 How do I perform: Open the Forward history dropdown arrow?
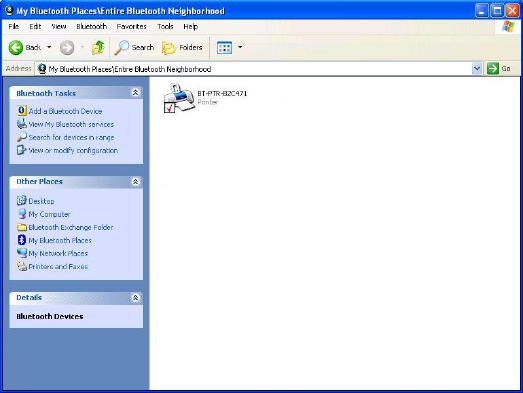click(82, 47)
